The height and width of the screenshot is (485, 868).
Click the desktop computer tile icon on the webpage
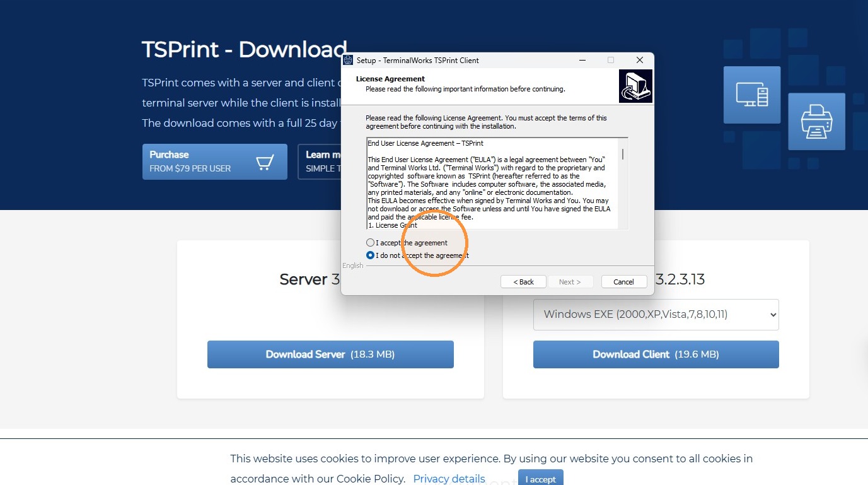coord(752,95)
